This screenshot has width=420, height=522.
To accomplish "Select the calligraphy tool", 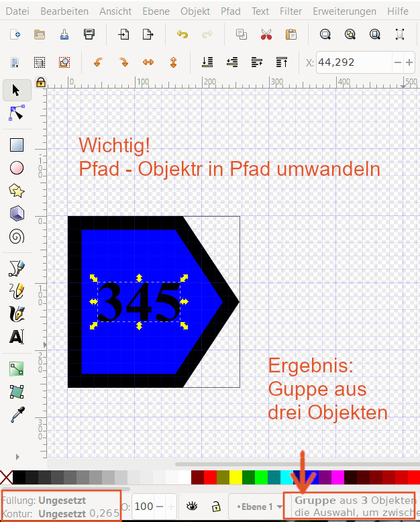I will click(17, 314).
